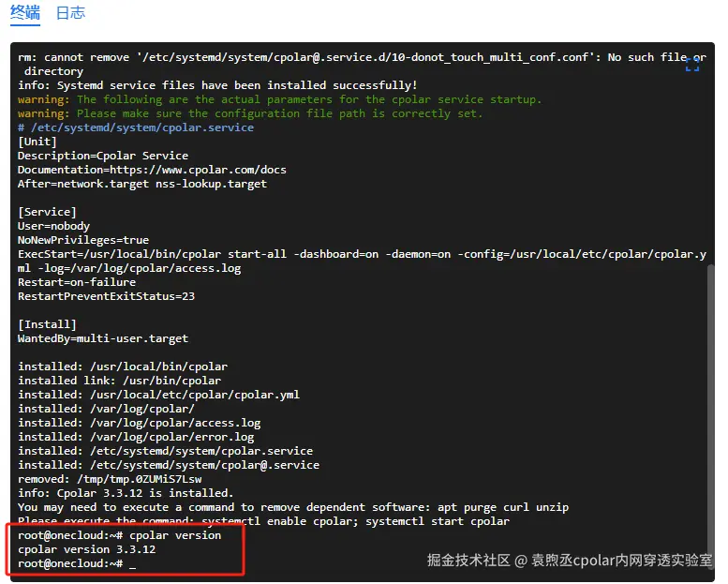
Task: Click 'installed link: /usr/bin/cpolar' line
Action: [x=119, y=381]
